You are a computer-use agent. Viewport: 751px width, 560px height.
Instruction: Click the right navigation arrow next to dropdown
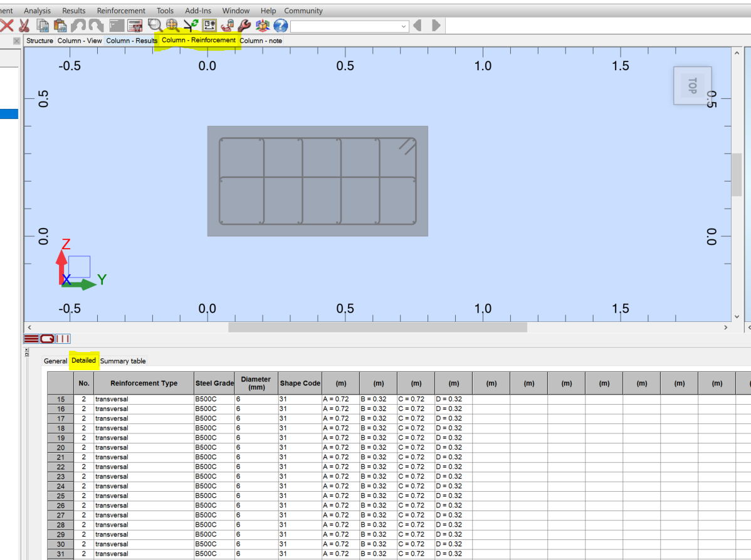pyautogui.click(x=435, y=26)
